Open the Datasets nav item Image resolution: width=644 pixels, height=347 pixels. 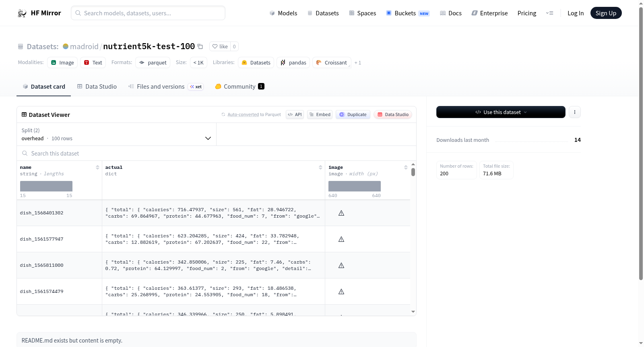point(323,13)
